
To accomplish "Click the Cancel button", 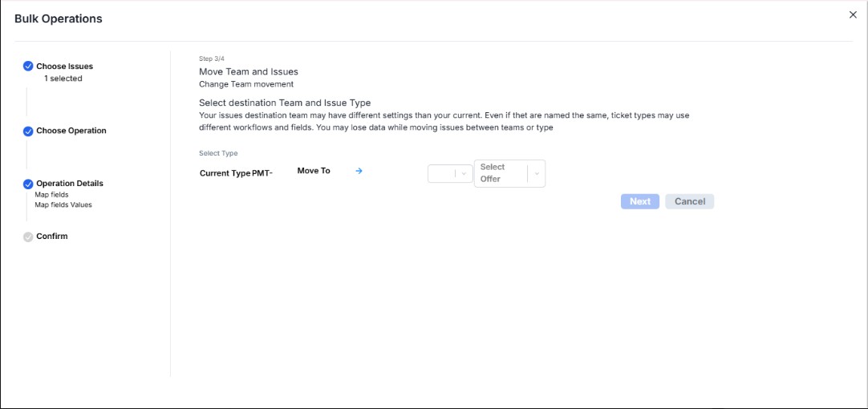I will pos(690,201).
